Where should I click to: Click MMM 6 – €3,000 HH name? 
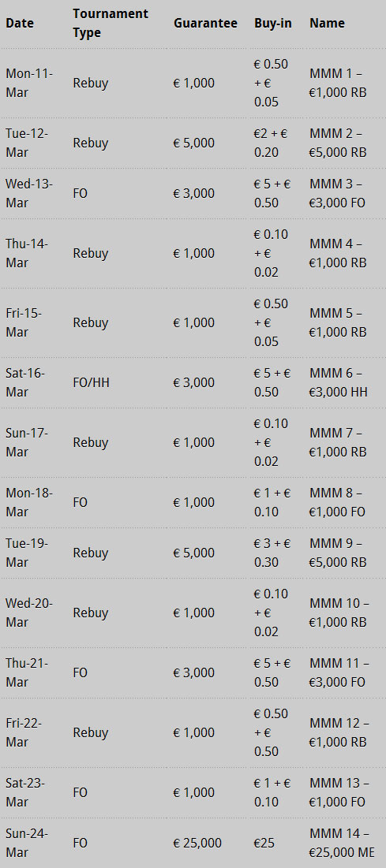pos(339,382)
